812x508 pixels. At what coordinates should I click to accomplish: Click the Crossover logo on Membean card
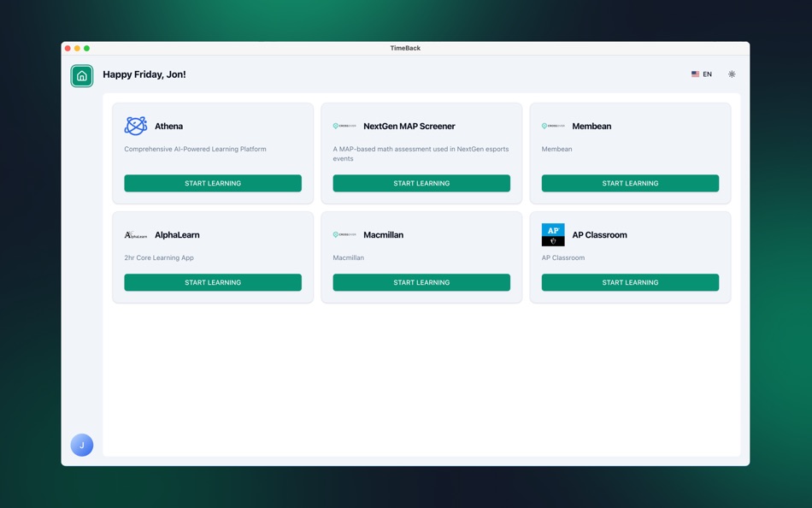553,126
